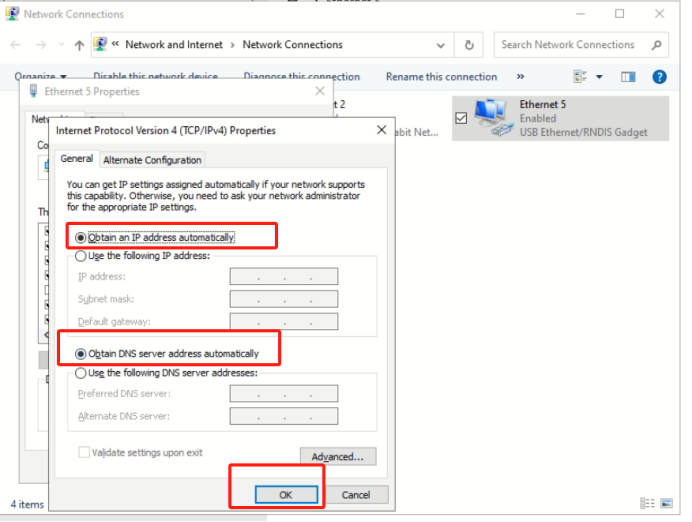Image resolution: width=692 pixels, height=522 pixels.
Task: Click the Ethernet 5 adapter icon
Action: 493,118
